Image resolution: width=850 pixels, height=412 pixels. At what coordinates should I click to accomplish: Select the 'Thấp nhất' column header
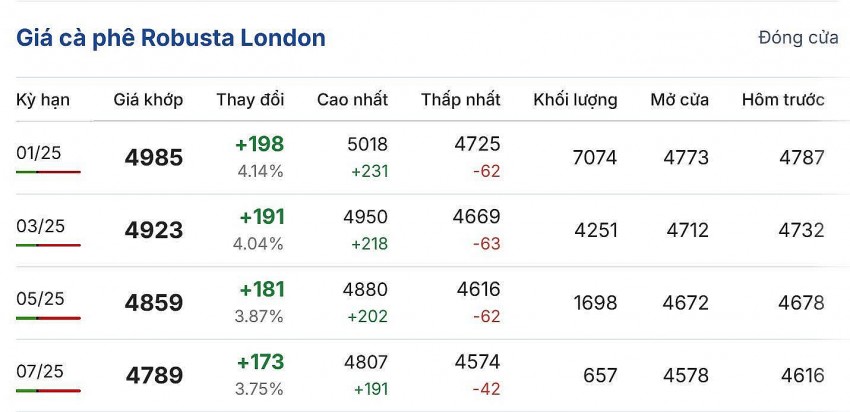461,100
